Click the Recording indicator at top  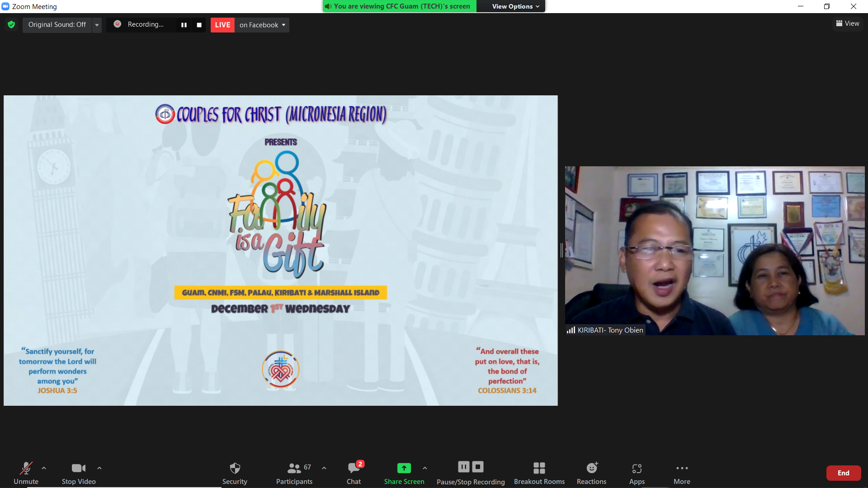click(x=140, y=24)
